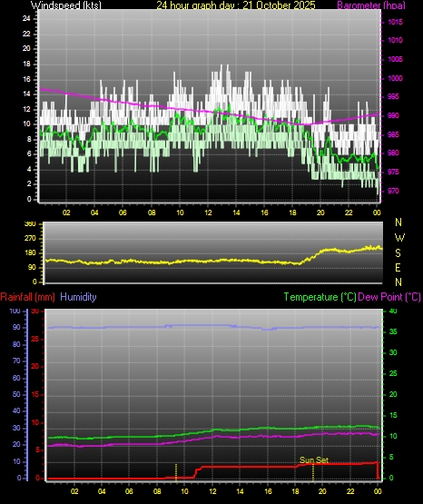Select the Rainfall (mm) legend label
The height and width of the screenshot is (504, 423).
(x=27, y=297)
